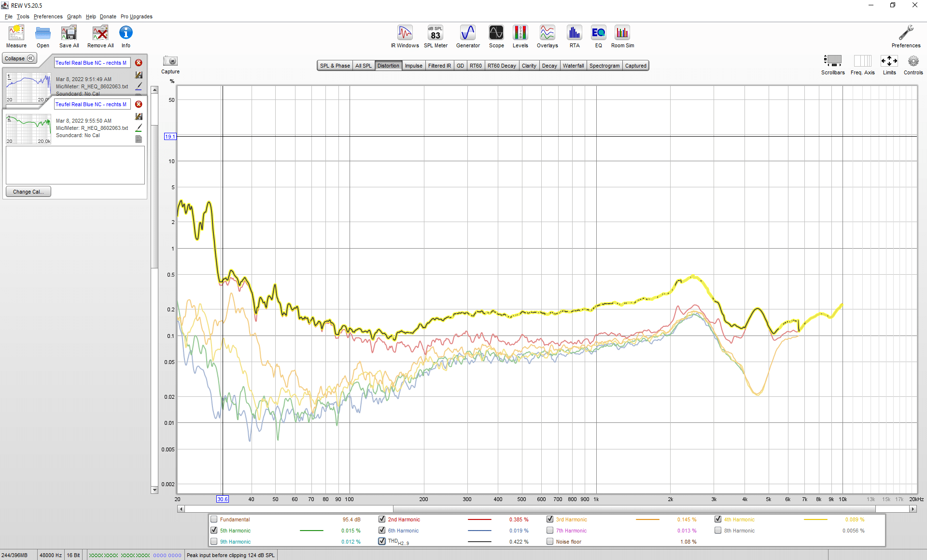Click the 3rd Harmonic orange line swatch

647,519
